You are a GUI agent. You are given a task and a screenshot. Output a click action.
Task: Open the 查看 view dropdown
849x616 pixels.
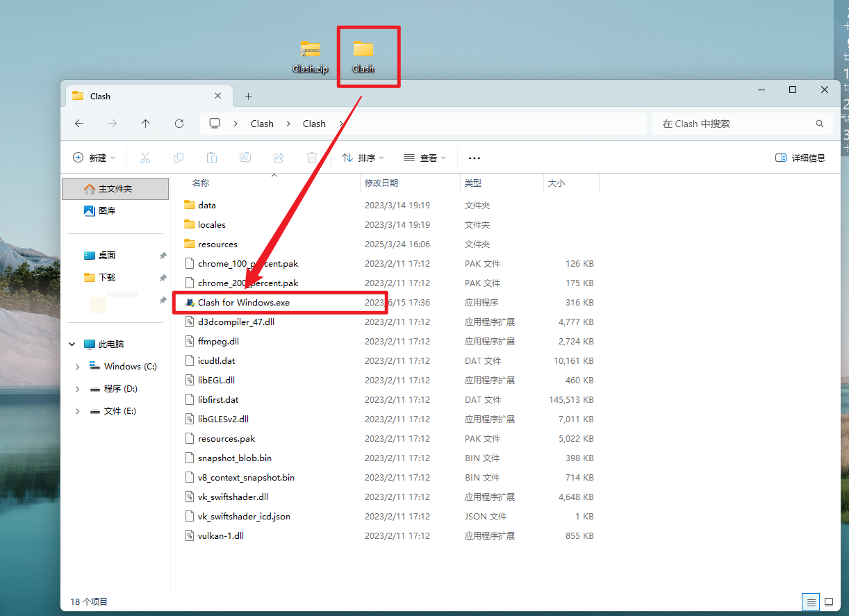tap(424, 158)
